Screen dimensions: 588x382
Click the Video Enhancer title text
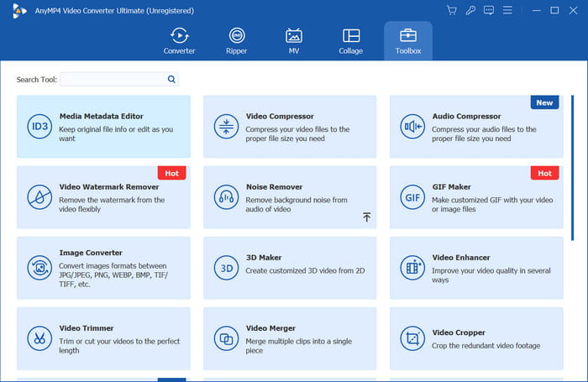(461, 258)
